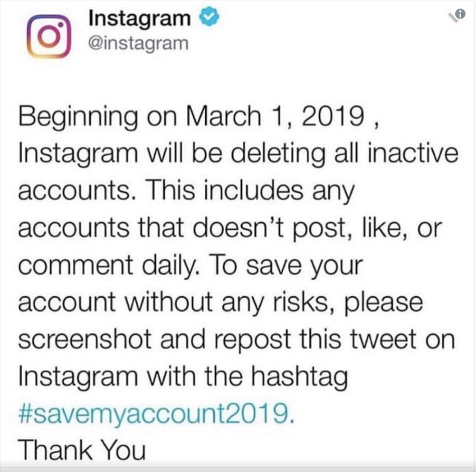Viewport: 476px width, 472px height.
Task: Open the @instagram handle link
Action: point(138,44)
